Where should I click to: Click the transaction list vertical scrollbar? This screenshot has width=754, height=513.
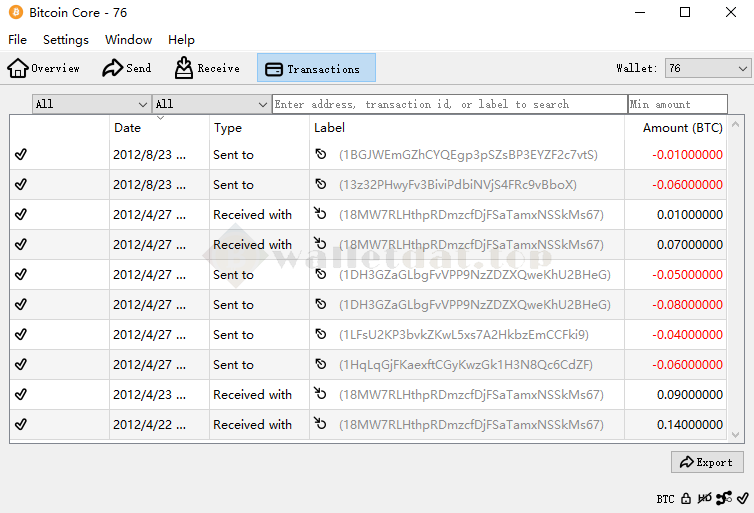coord(736,280)
